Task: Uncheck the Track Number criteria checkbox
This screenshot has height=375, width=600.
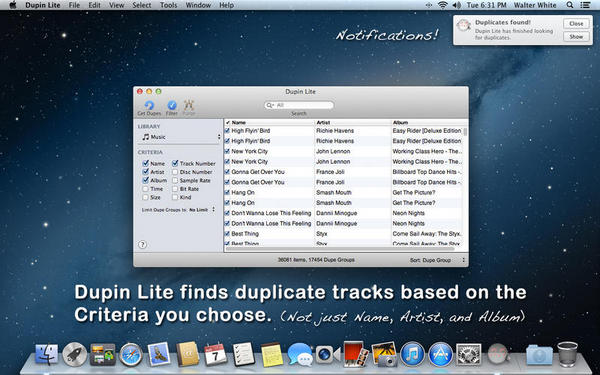Action: click(x=175, y=163)
